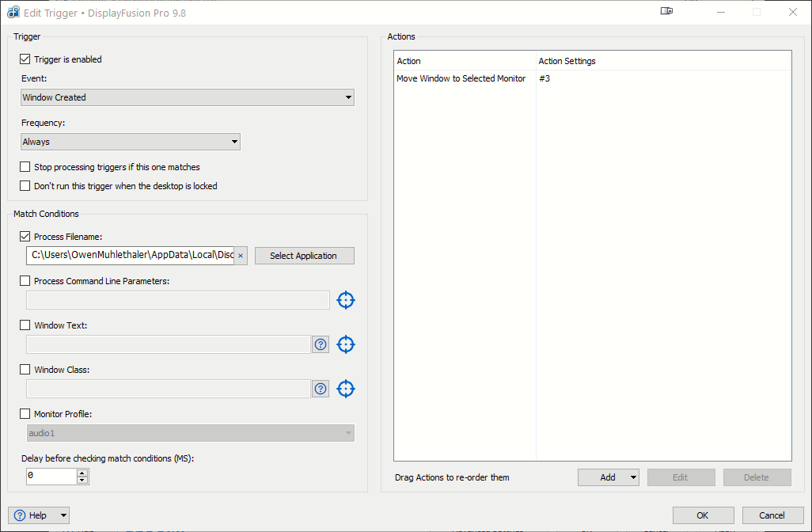Select the Move Window to Selected Monitor action row
The width and height of the screenshot is (812, 532).
click(x=461, y=78)
